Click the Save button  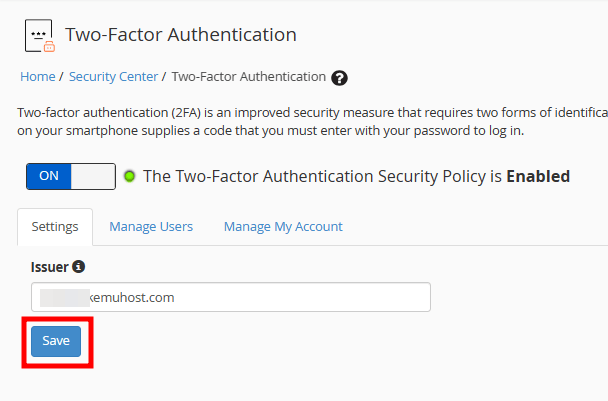click(56, 341)
